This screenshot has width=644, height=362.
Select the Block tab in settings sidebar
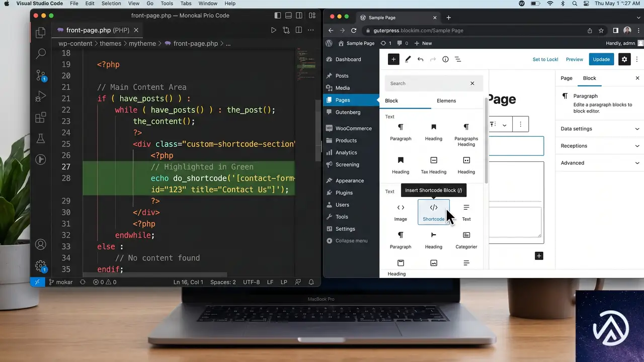(x=590, y=78)
